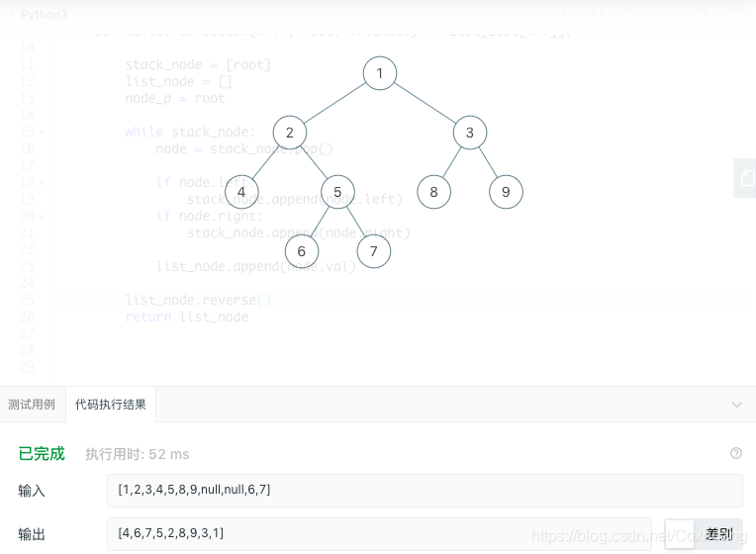Image resolution: width=756 pixels, height=554 pixels.
Task: Toggle the 差别 diff switch
Action: point(704,534)
